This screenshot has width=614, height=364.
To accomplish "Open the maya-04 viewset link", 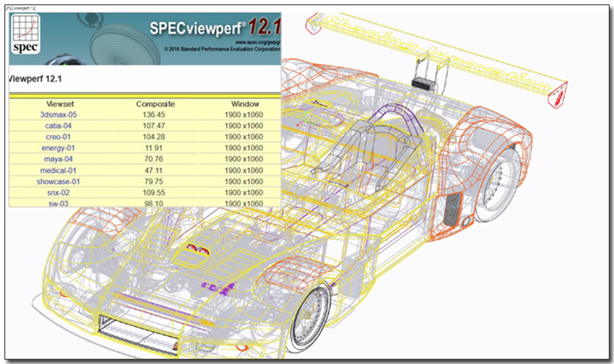I will [59, 159].
